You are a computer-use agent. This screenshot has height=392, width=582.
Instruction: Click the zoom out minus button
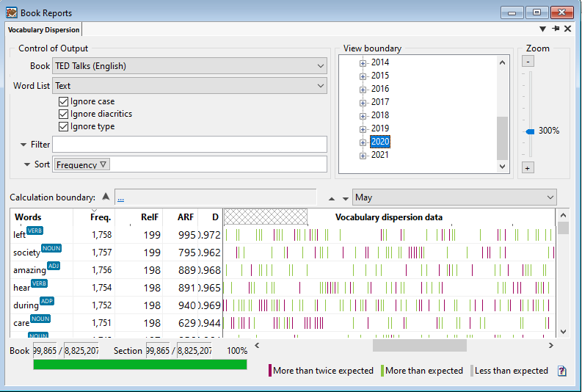tap(528, 61)
